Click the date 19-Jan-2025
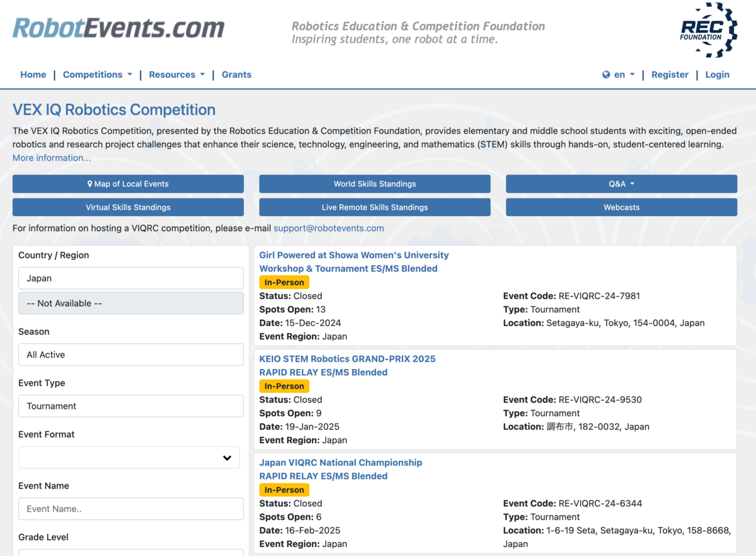The height and width of the screenshot is (556, 756). (312, 427)
